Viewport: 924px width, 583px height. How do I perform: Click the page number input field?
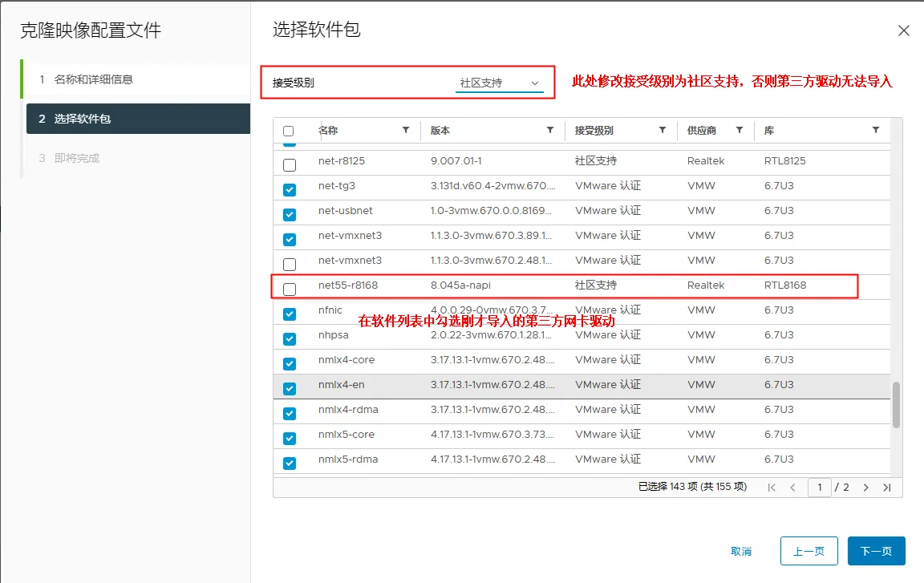pyautogui.click(x=819, y=488)
